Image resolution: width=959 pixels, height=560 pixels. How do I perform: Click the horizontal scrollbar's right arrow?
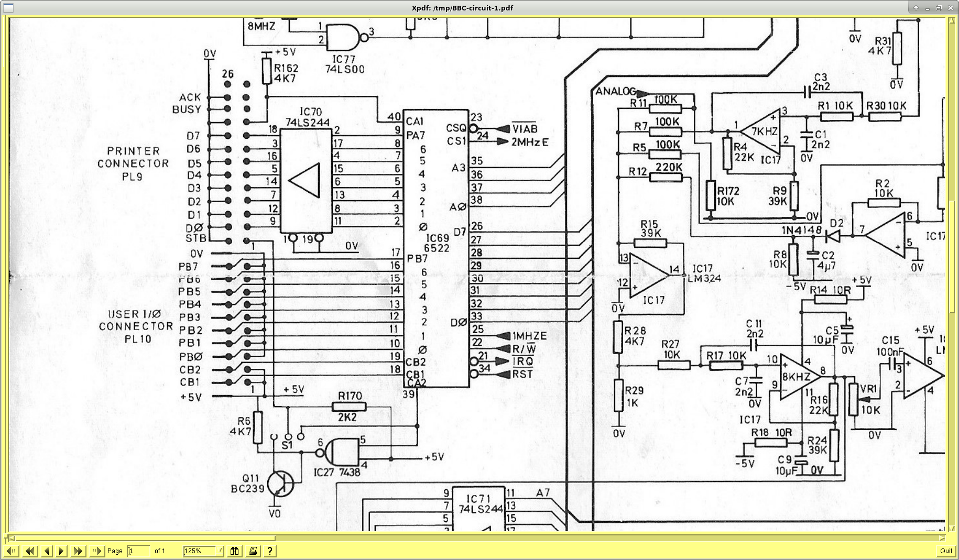point(942,537)
